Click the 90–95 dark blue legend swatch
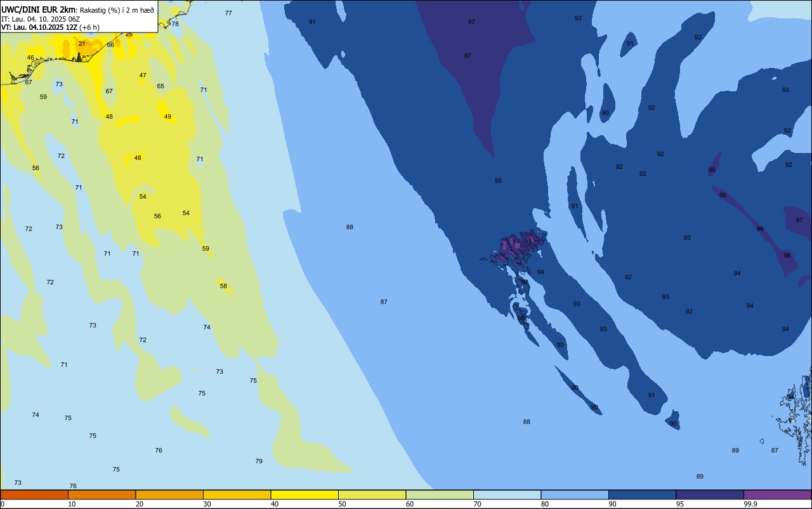This screenshot has width=812, height=509. tap(642, 494)
